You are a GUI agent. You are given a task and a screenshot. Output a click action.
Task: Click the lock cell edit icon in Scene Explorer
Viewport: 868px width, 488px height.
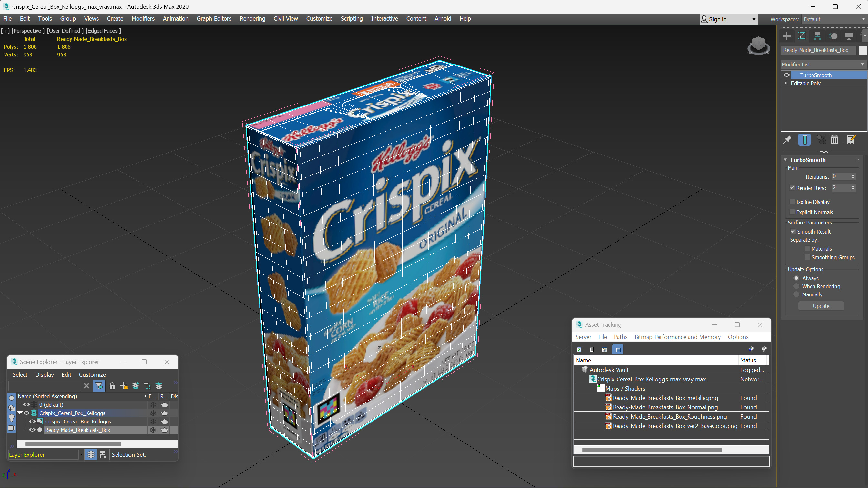pos(112,386)
